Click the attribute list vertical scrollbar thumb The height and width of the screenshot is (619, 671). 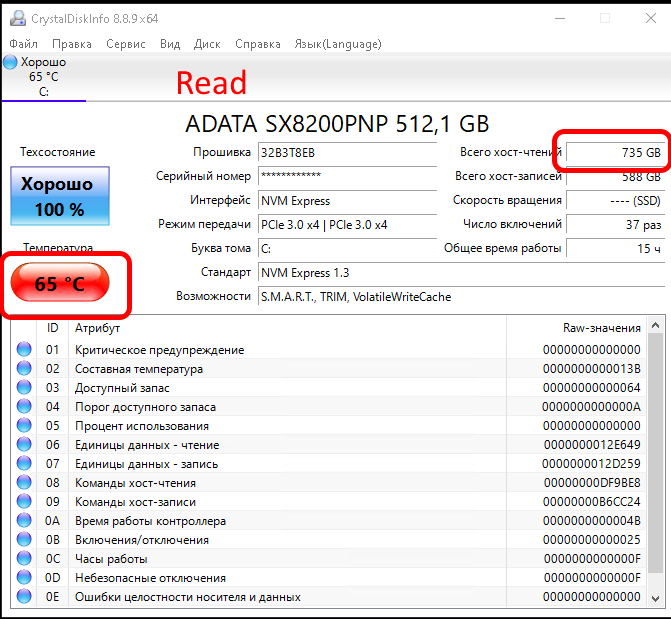click(656, 454)
